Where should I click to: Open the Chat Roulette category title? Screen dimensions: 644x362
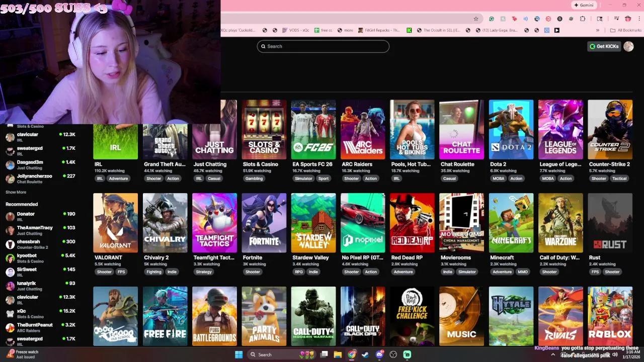pos(457,164)
